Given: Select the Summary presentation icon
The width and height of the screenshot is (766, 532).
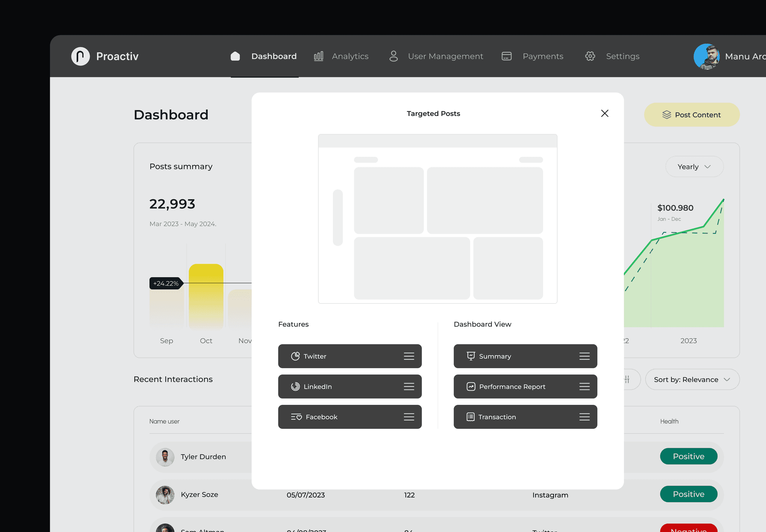Looking at the screenshot, I should (471, 356).
